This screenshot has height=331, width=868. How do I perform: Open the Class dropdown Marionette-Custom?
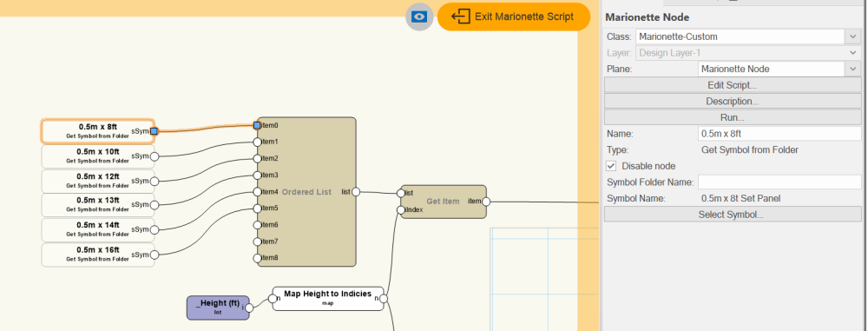tap(748, 36)
